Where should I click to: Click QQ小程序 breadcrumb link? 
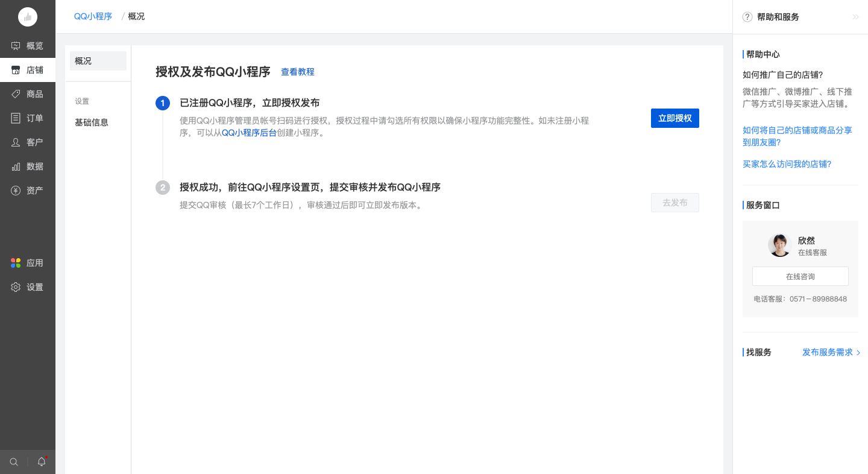93,16
